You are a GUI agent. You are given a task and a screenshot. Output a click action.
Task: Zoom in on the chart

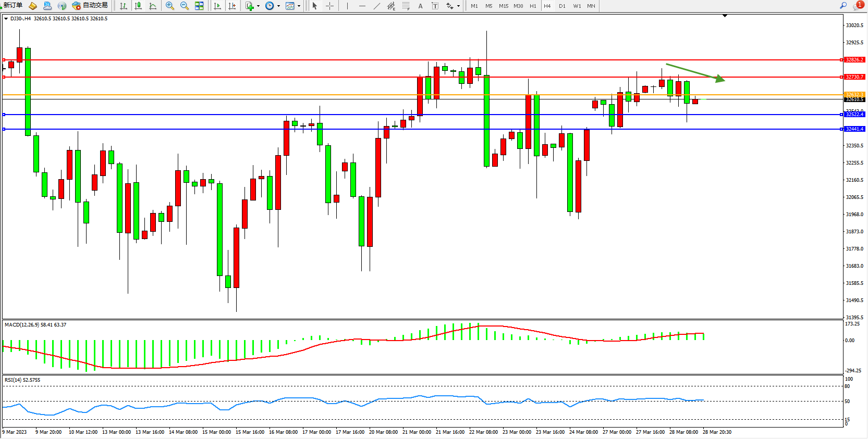pos(170,6)
